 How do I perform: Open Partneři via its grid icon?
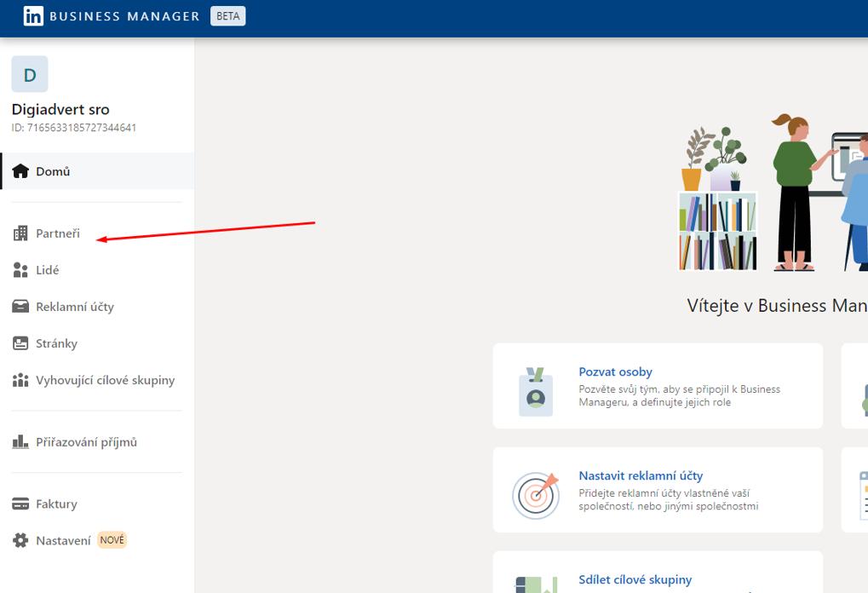(x=19, y=233)
